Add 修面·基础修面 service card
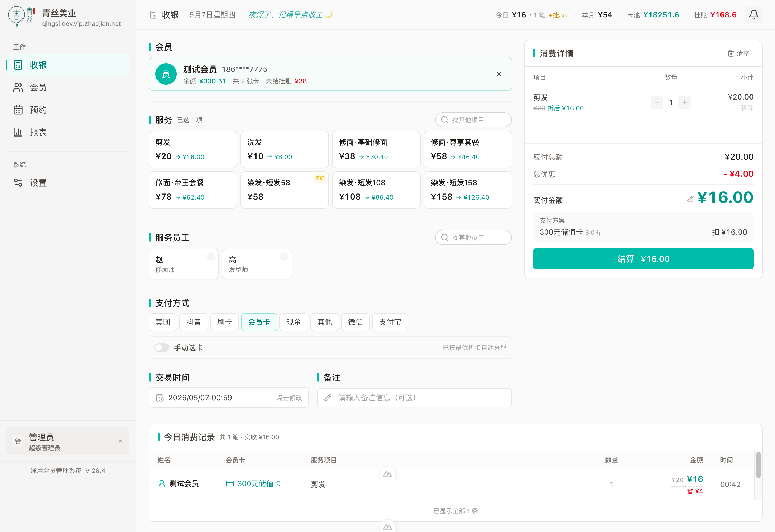This screenshot has width=775, height=532. (376, 149)
